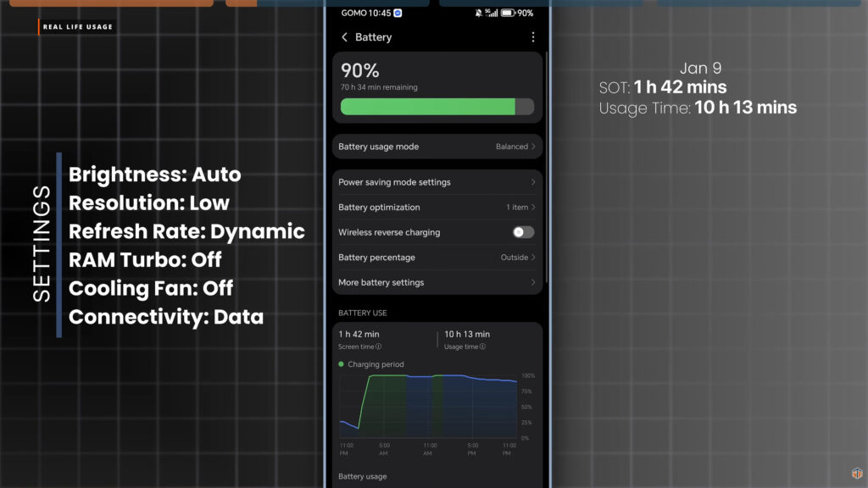868x488 pixels.
Task: Tap the Battery usage section heading
Action: 363,476
